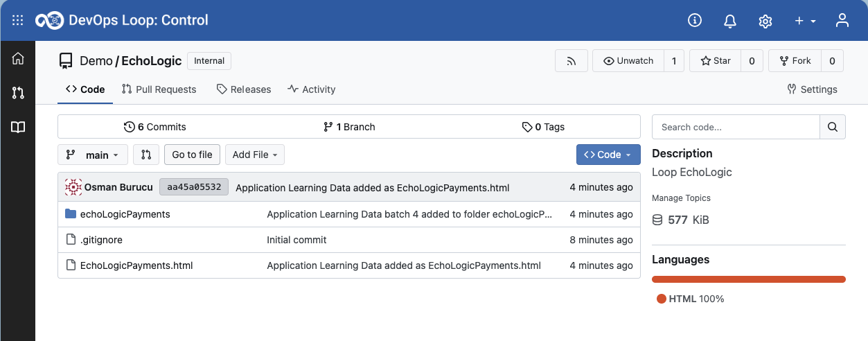The image size is (868, 341).
Task: Fork the EchoLogic repository
Action: pos(795,60)
